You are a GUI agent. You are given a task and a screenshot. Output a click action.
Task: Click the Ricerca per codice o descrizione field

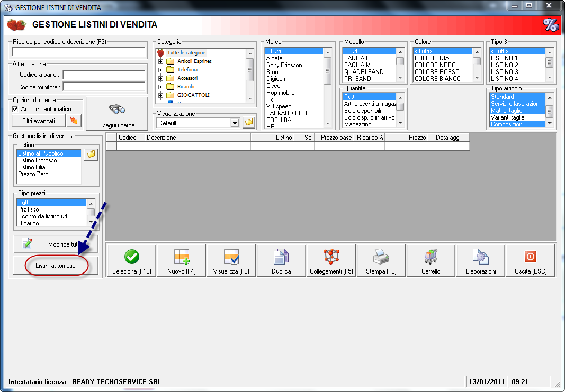[78, 52]
